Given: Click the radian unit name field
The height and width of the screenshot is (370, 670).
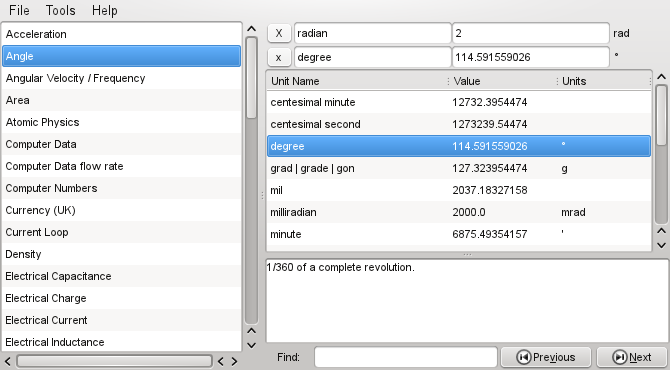Looking at the screenshot, I should [x=372, y=33].
